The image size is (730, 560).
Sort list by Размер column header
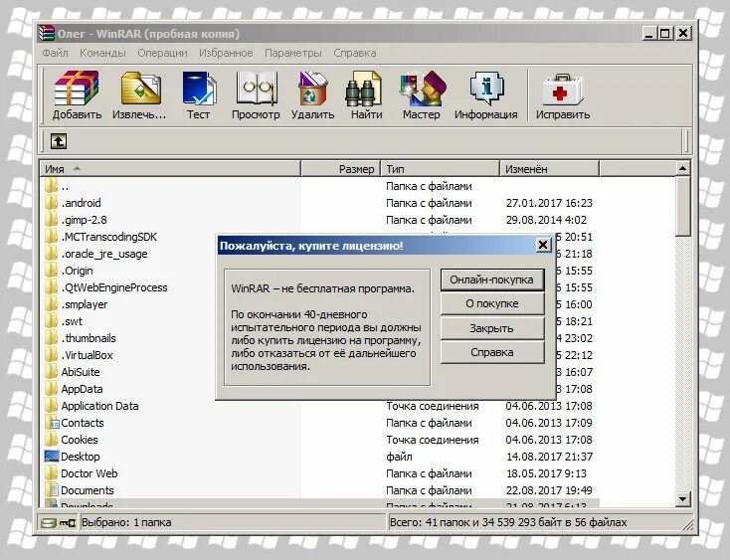click(341, 169)
